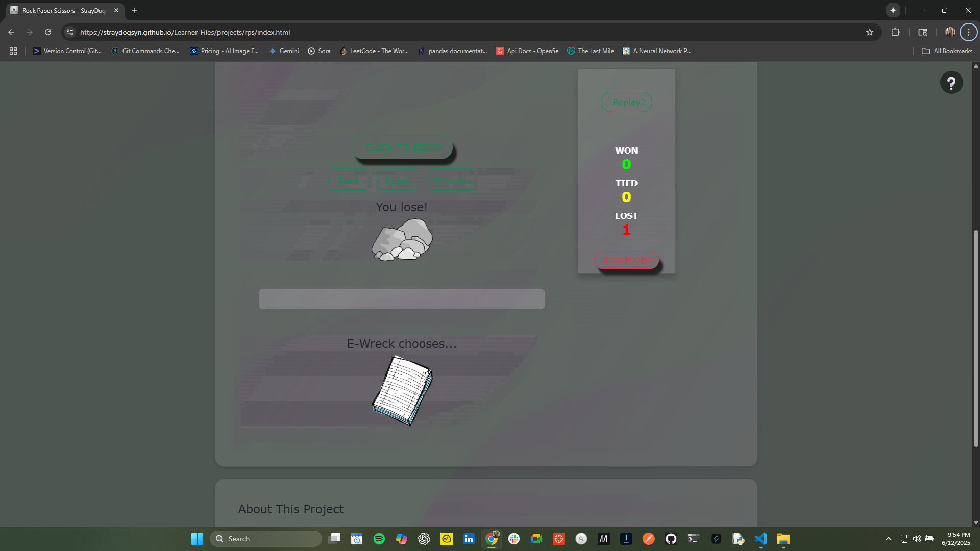Open the ChatGPT taskbar icon
980x551 pixels.
[x=424, y=539]
